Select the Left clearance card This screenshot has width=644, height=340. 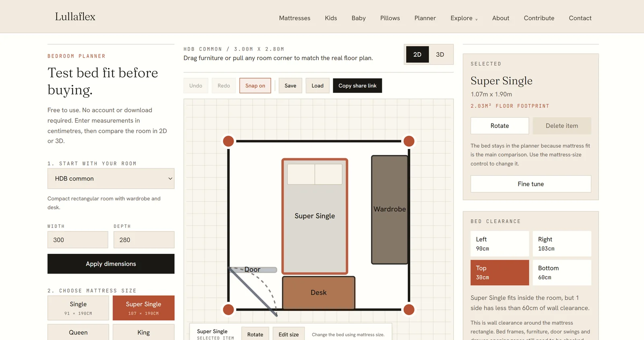[500, 244]
